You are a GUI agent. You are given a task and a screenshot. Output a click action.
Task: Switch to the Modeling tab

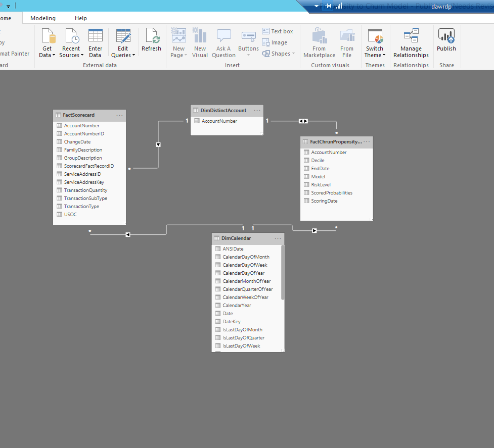(x=43, y=18)
